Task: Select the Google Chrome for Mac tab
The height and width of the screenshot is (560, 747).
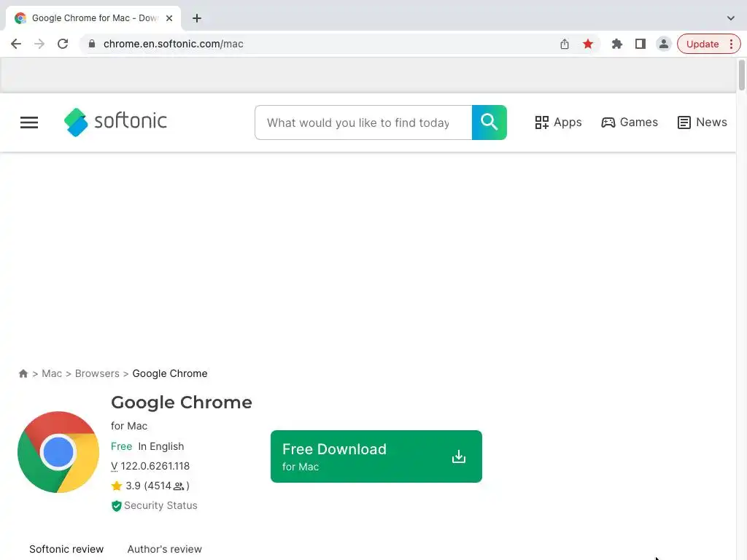Action: pos(93,18)
